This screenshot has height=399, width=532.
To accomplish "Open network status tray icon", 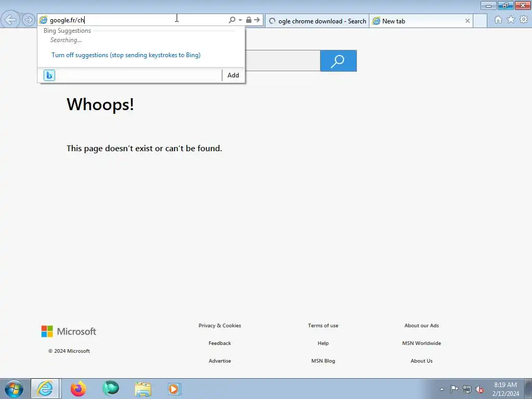I will (467, 389).
